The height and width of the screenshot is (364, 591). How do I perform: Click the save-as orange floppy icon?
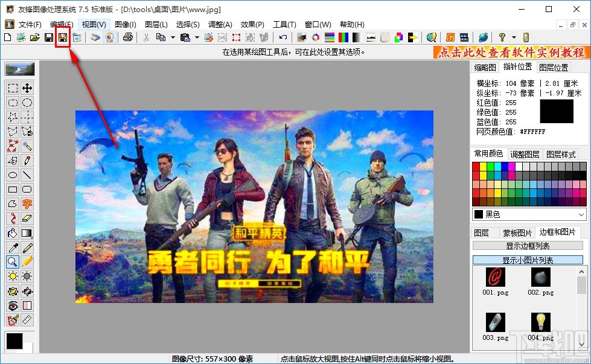(x=63, y=37)
